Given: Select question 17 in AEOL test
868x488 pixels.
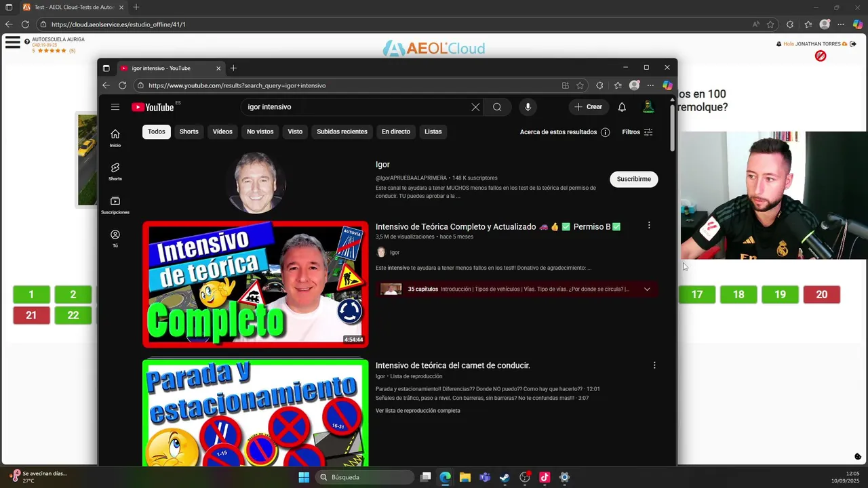Looking at the screenshot, I should (x=697, y=294).
